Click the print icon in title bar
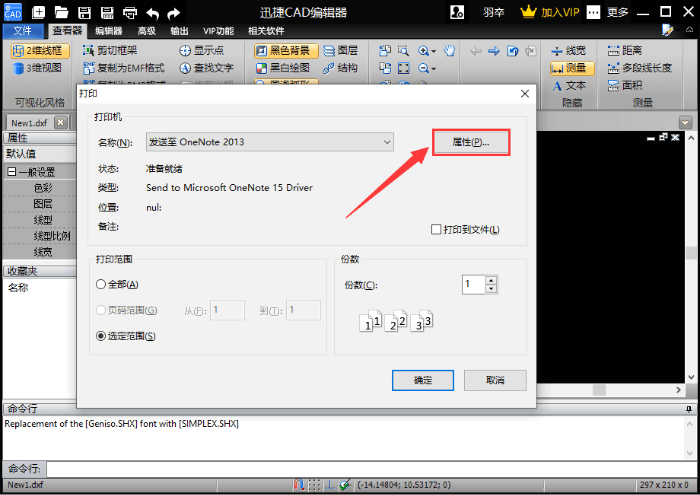The image size is (700, 495). [130, 12]
